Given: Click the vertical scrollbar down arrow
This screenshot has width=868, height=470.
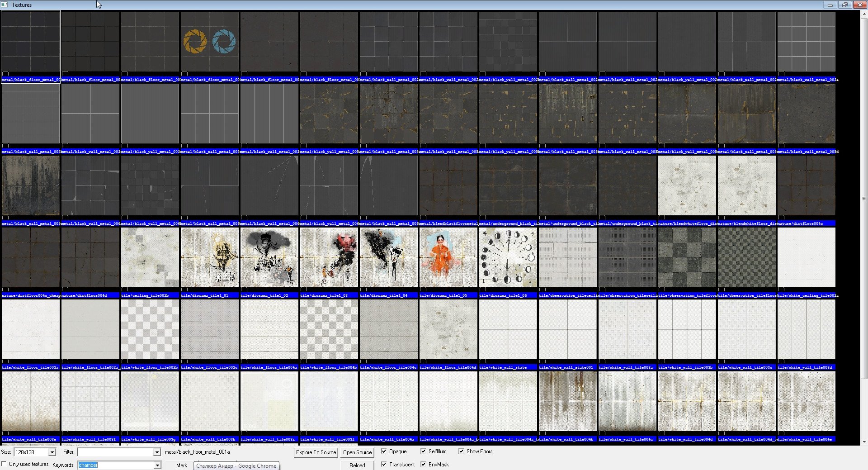Looking at the screenshot, I should coord(864,442).
